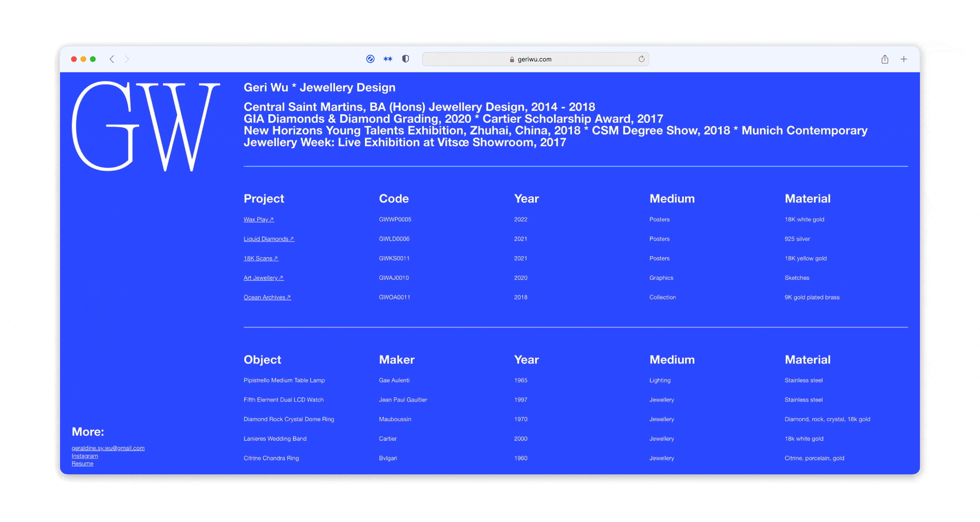Click Citrine, porcelain, gold material
Viewport: 980px width, 522px height.
click(x=814, y=458)
